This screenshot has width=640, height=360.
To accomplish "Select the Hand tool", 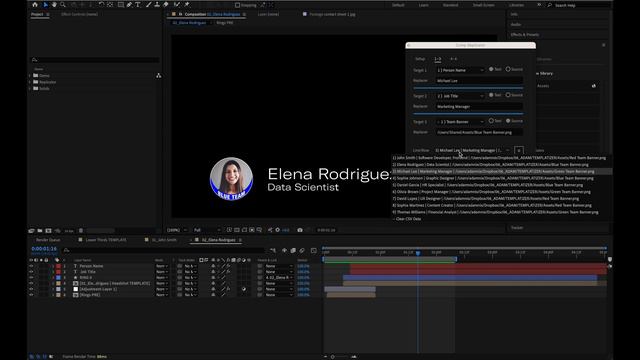I will tap(54, 5).
